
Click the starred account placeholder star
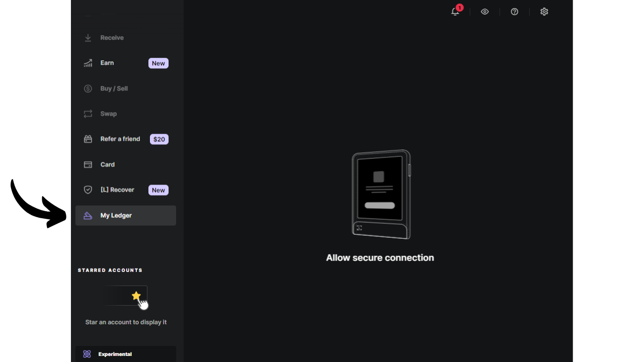point(136,296)
